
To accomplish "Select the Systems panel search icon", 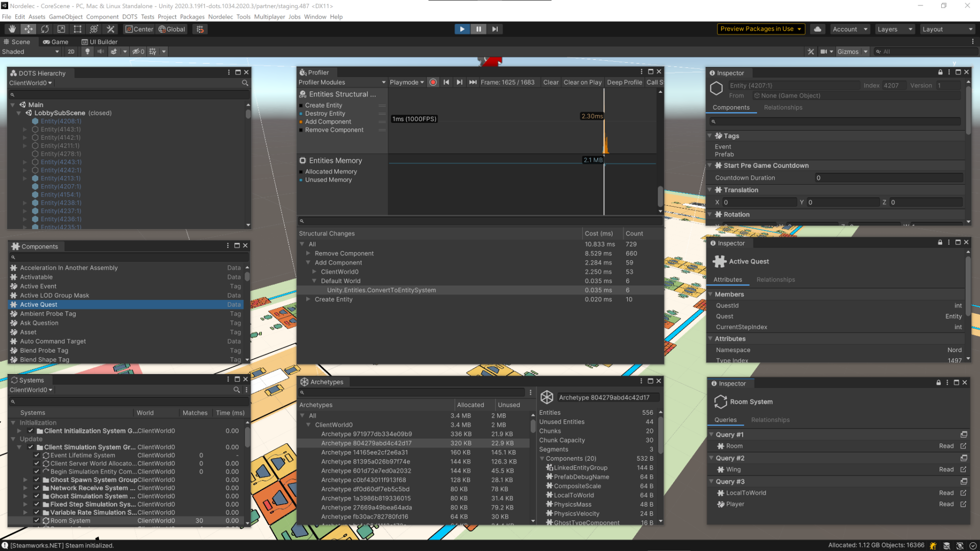I will click(236, 390).
